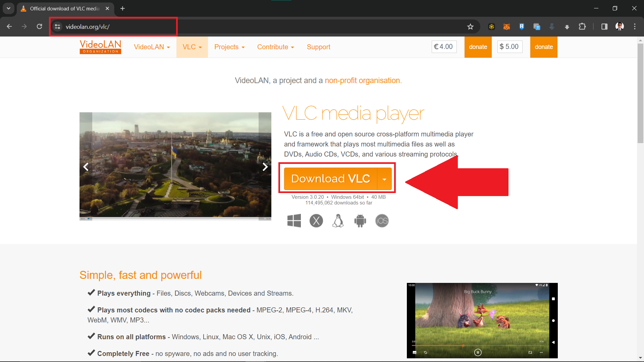
Task: Click the iOS platform icon
Action: (382, 221)
